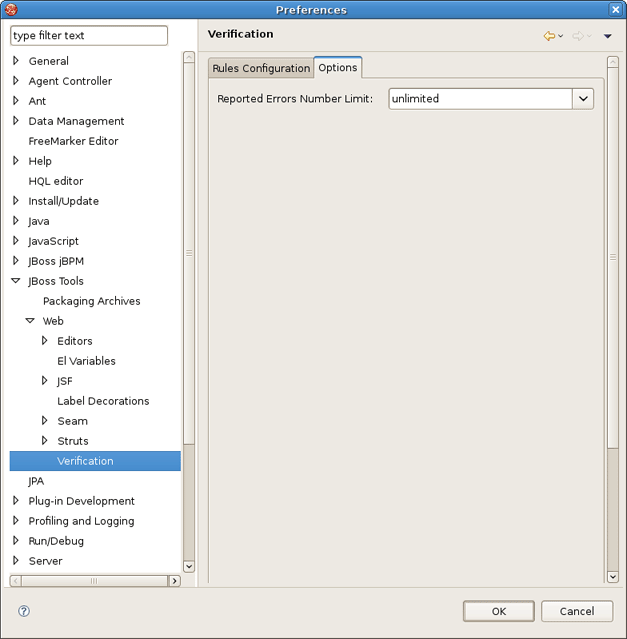Click the forward navigation arrow icon

pyautogui.click(x=578, y=36)
